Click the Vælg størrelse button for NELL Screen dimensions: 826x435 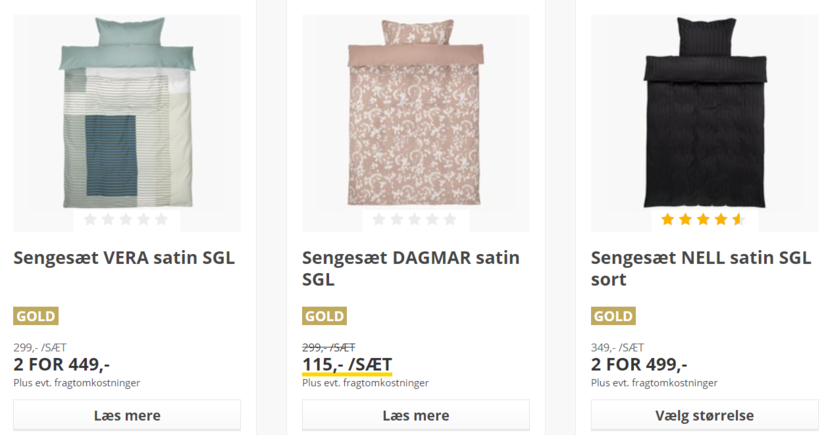[704, 415]
